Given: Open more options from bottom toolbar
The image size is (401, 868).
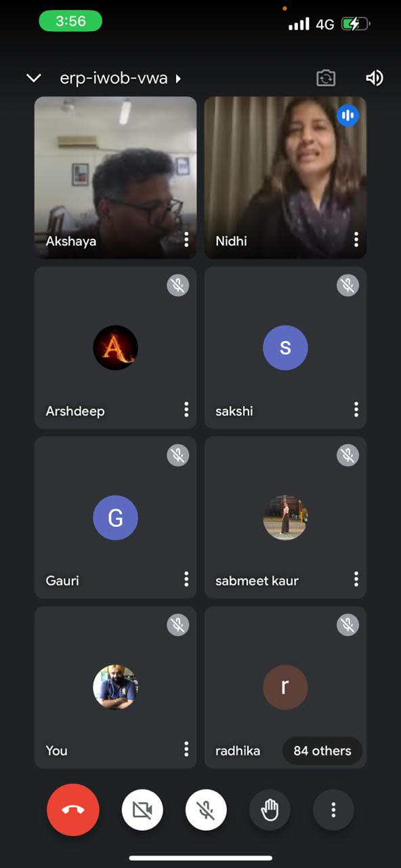Looking at the screenshot, I should tap(333, 810).
